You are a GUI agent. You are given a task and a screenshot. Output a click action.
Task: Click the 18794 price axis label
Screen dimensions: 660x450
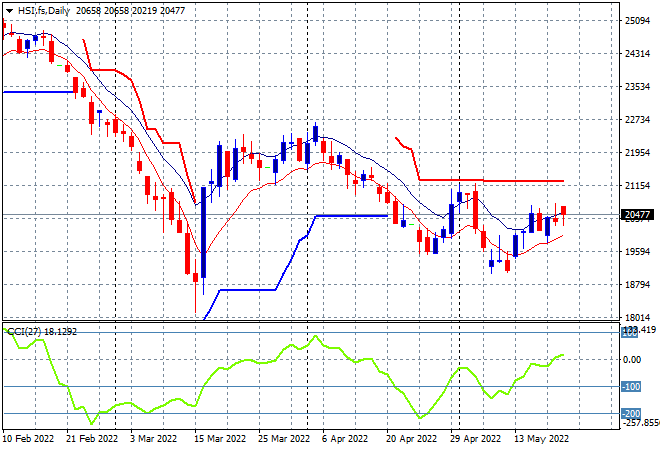637,285
